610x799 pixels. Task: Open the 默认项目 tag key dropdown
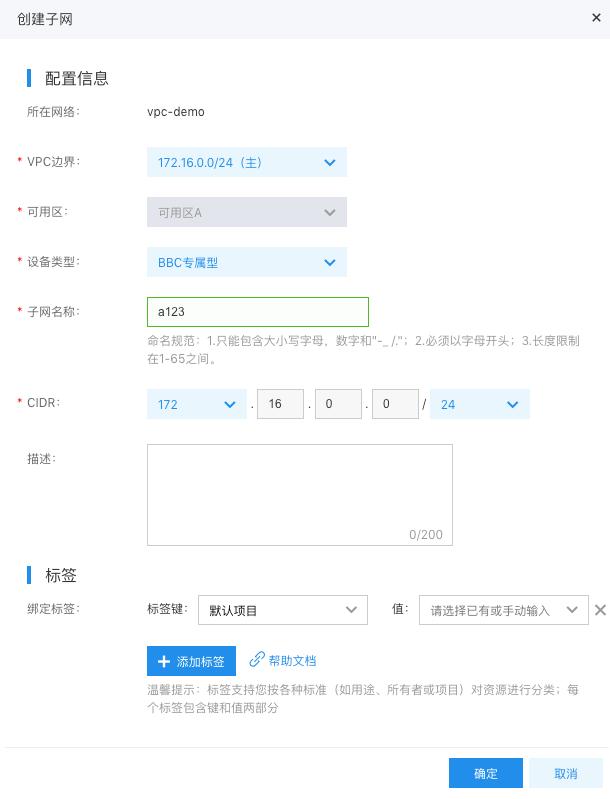[283, 610]
